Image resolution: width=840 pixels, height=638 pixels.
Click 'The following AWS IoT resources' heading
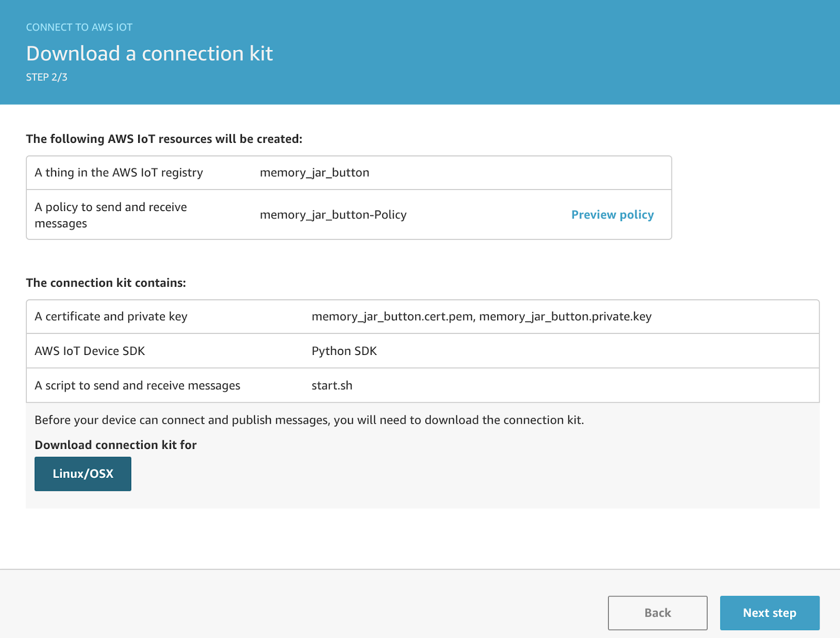click(164, 139)
